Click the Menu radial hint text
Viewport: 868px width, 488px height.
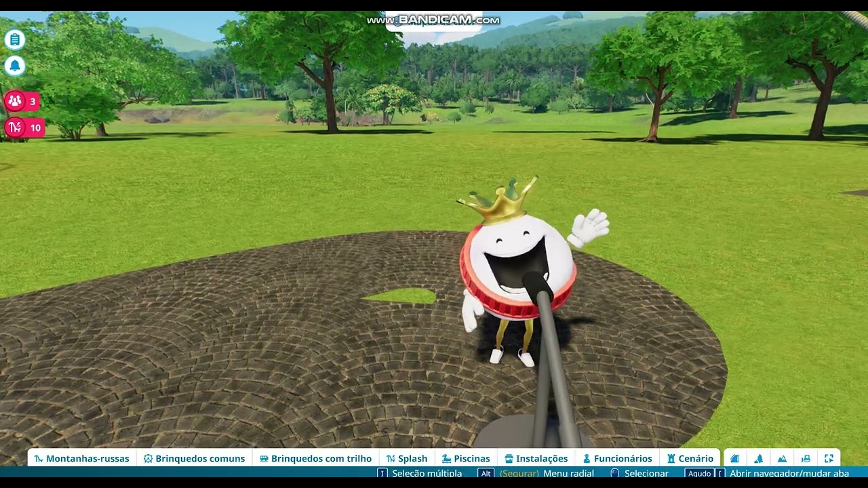tap(568, 474)
